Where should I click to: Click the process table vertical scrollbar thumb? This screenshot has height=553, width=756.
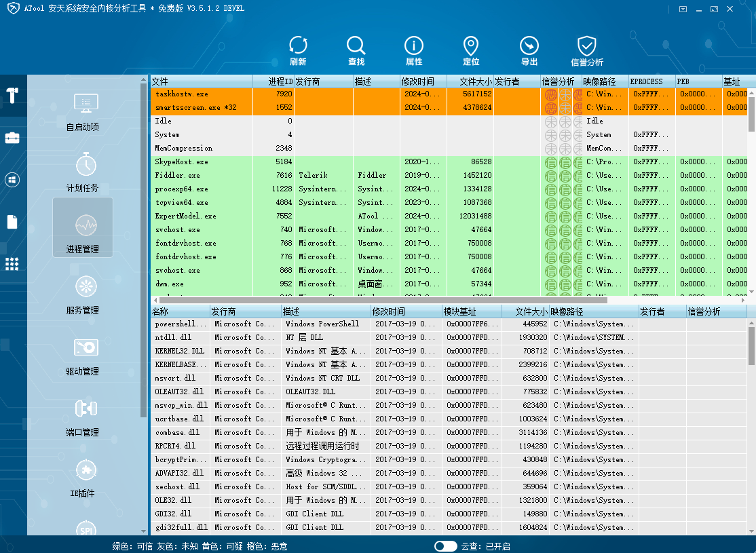point(752,113)
